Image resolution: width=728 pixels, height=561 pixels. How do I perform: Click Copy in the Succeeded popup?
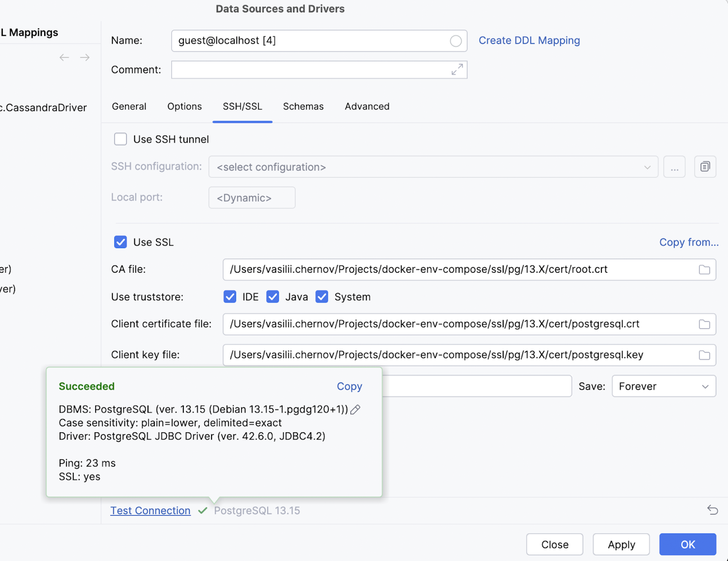point(349,386)
